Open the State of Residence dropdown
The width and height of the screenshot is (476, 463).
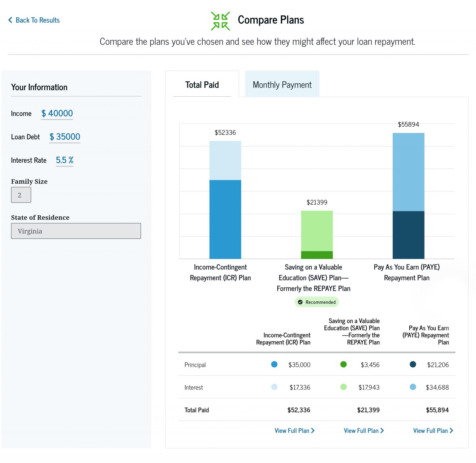coord(76,231)
